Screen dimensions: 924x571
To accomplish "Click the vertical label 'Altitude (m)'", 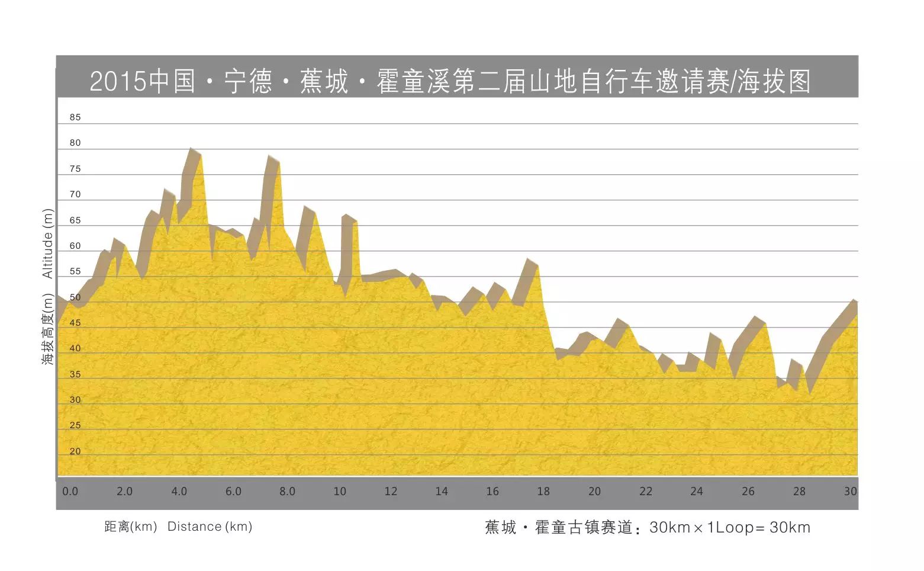I will tap(47, 243).
